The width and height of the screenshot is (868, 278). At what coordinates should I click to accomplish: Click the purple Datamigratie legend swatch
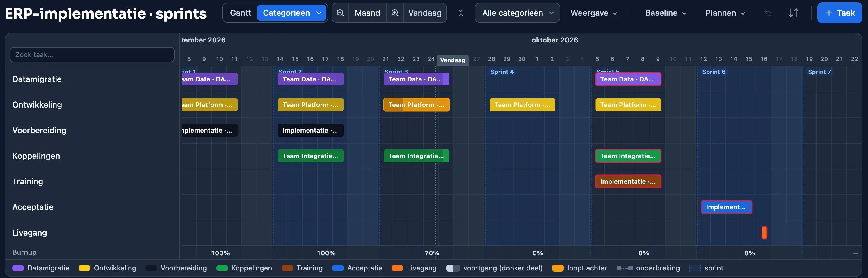pos(18,268)
